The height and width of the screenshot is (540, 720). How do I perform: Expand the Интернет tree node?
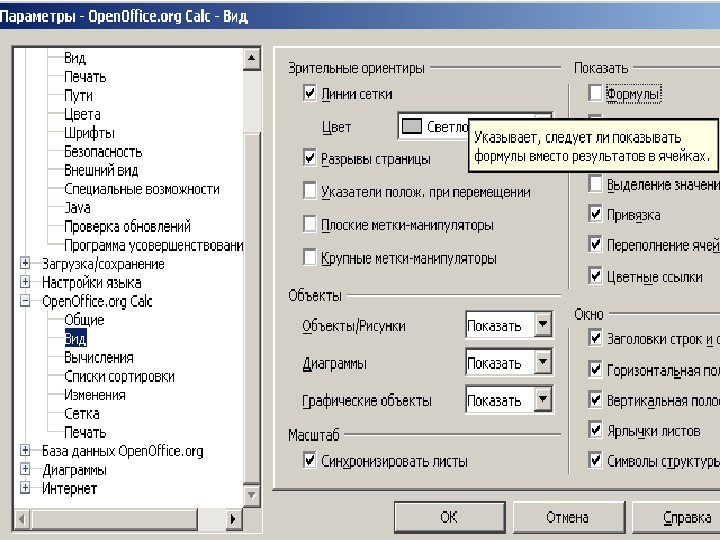(25, 488)
